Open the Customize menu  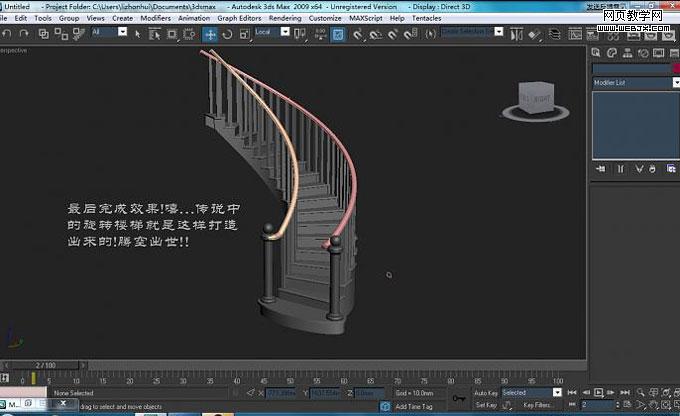pyautogui.click(x=325, y=18)
